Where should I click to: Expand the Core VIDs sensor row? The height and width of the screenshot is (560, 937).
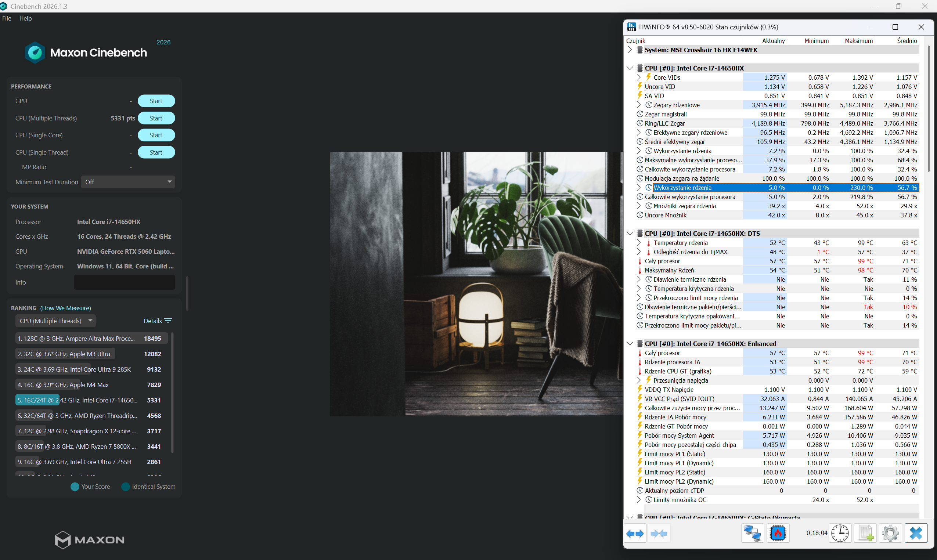[x=638, y=77]
